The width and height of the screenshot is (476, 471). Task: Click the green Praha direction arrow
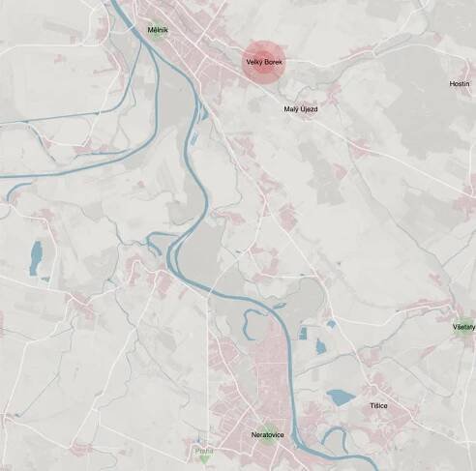(x=203, y=459)
